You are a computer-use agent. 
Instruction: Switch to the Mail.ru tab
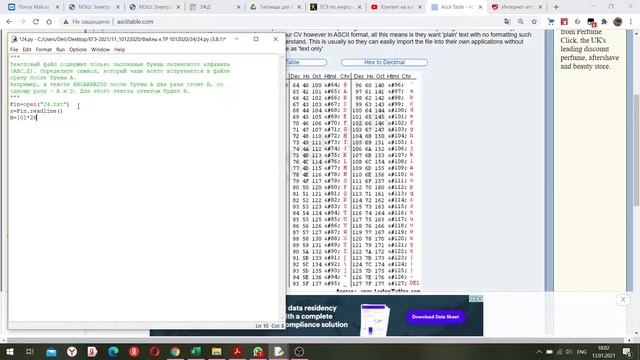[x=33, y=7]
